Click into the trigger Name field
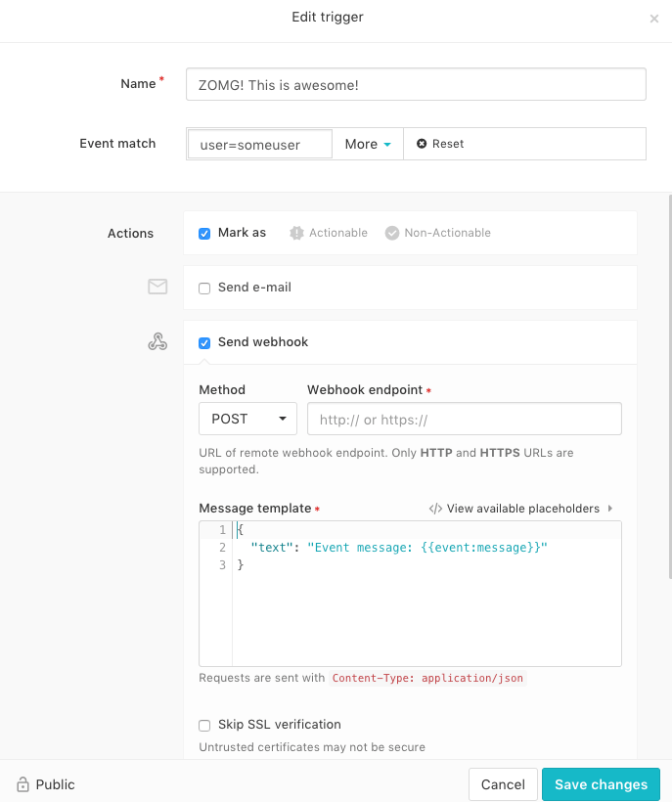Screen dimensions: 672x802 click(415, 84)
